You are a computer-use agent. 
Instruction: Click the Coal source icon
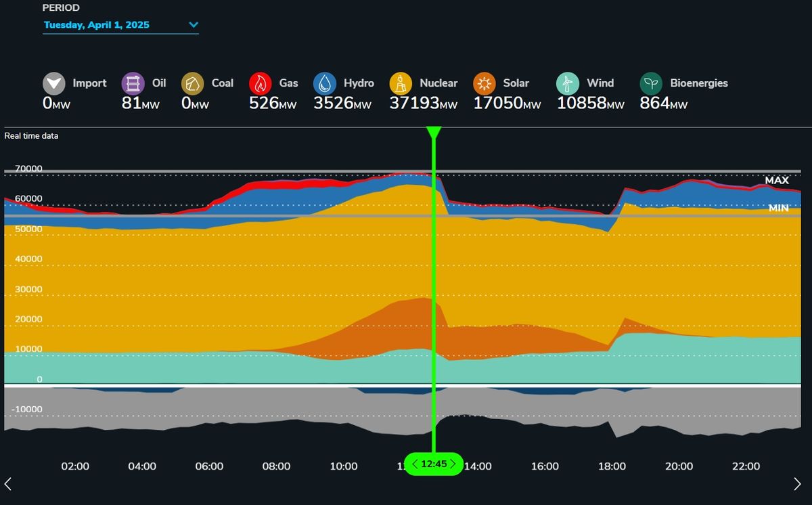pyautogui.click(x=193, y=84)
